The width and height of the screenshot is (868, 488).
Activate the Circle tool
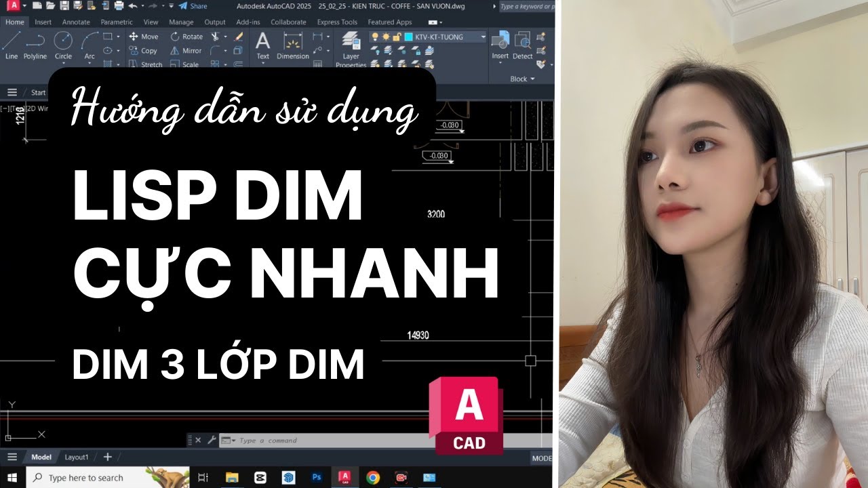coord(63,41)
